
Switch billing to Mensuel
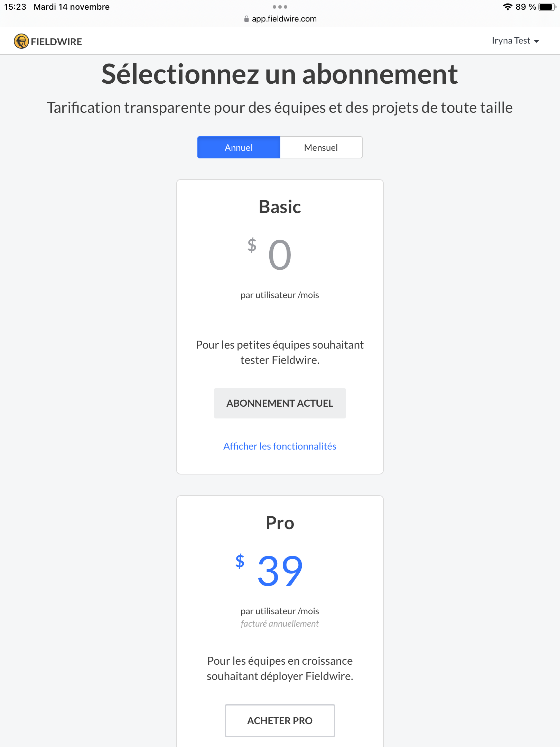pos(321,147)
